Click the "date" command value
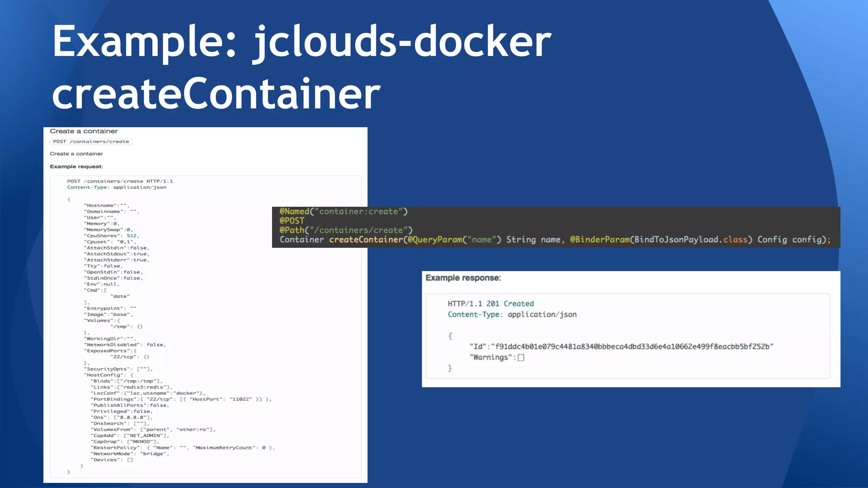This screenshot has width=868, height=488. pyautogui.click(x=120, y=297)
